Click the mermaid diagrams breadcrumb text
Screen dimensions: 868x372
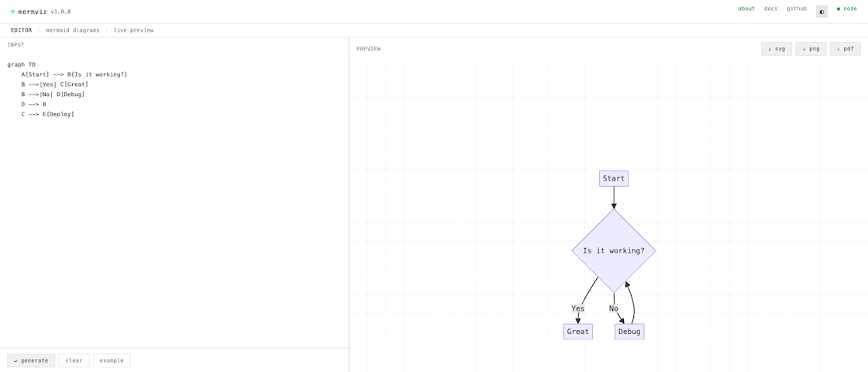click(73, 30)
